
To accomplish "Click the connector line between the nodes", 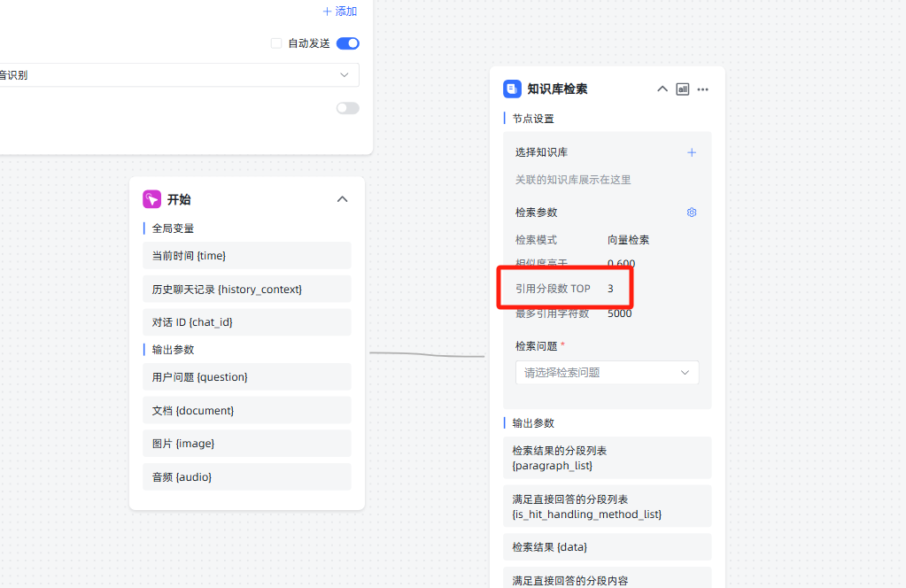I will (x=427, y=354).
